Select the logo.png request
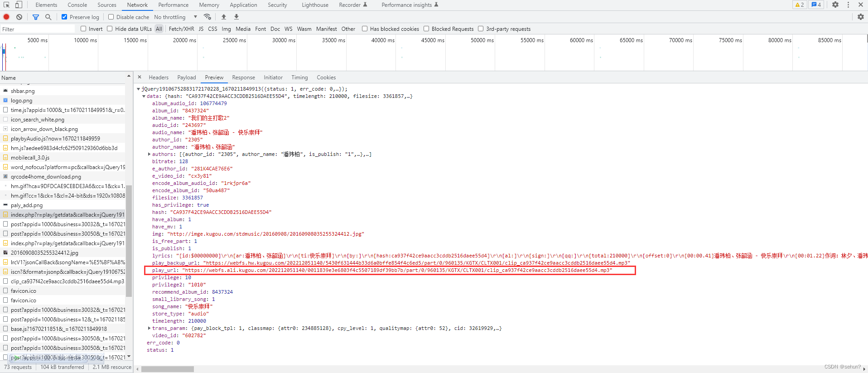The image size is (868, 373). 63,101
